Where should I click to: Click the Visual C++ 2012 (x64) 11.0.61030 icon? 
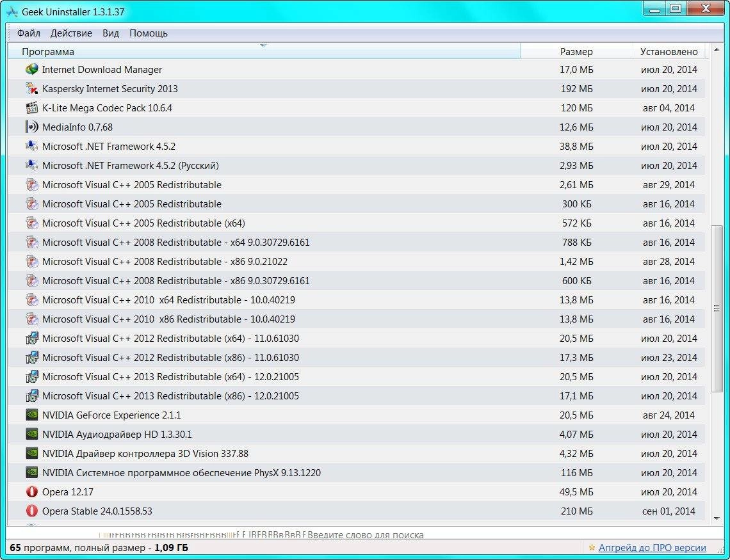31,338
